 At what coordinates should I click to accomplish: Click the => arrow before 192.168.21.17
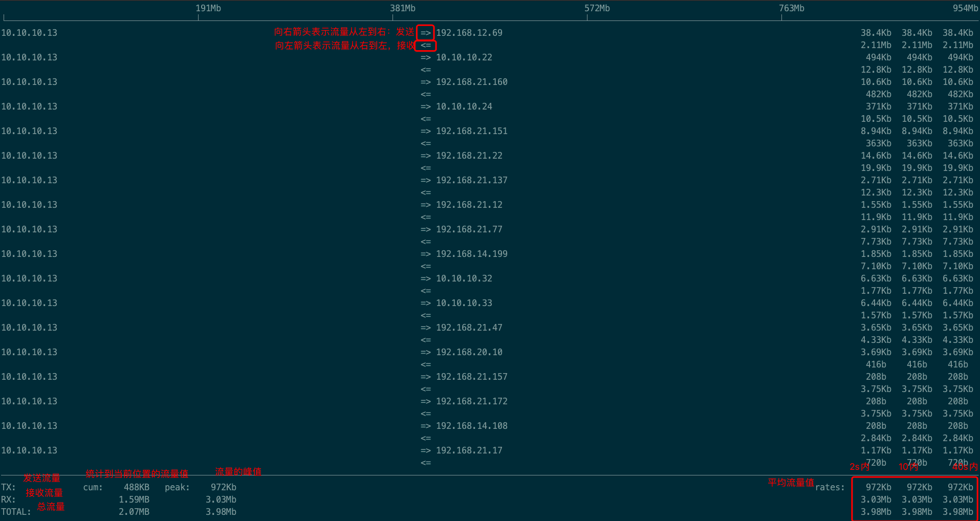[426, 450]
